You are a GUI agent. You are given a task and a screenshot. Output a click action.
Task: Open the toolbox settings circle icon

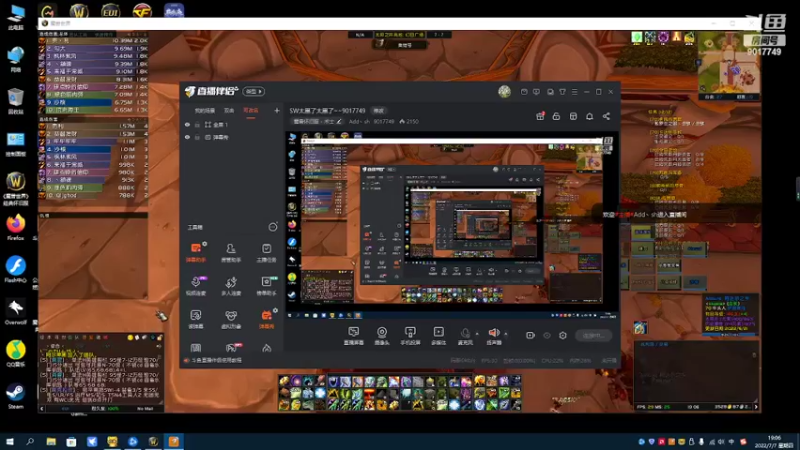click(273, 227)
